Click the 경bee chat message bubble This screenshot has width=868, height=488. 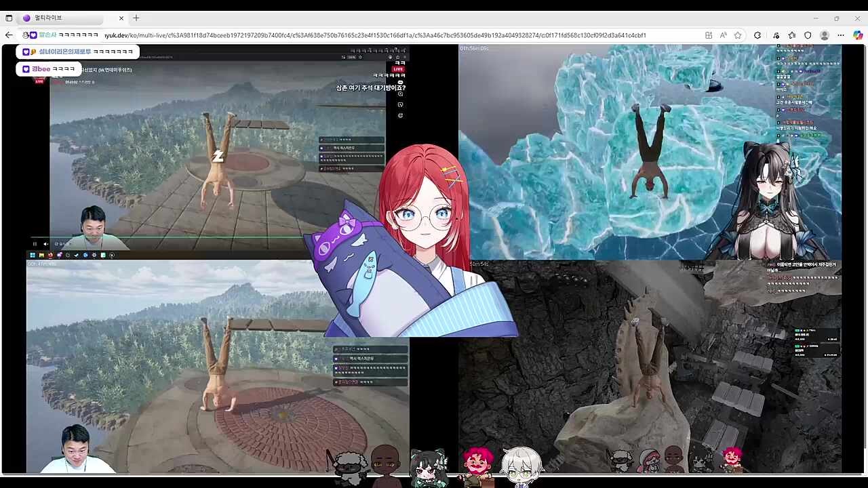click(49, 69)
